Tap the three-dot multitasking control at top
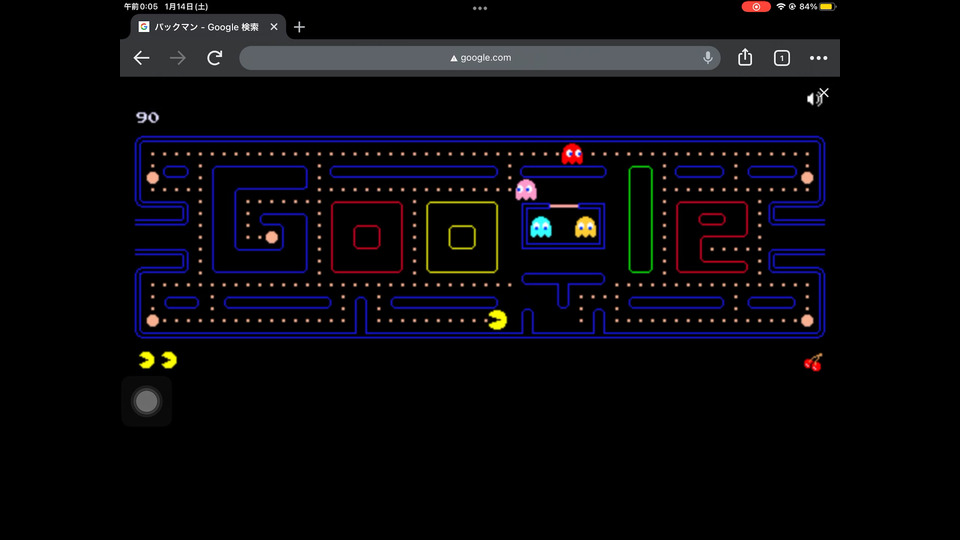 coord(480,9)
